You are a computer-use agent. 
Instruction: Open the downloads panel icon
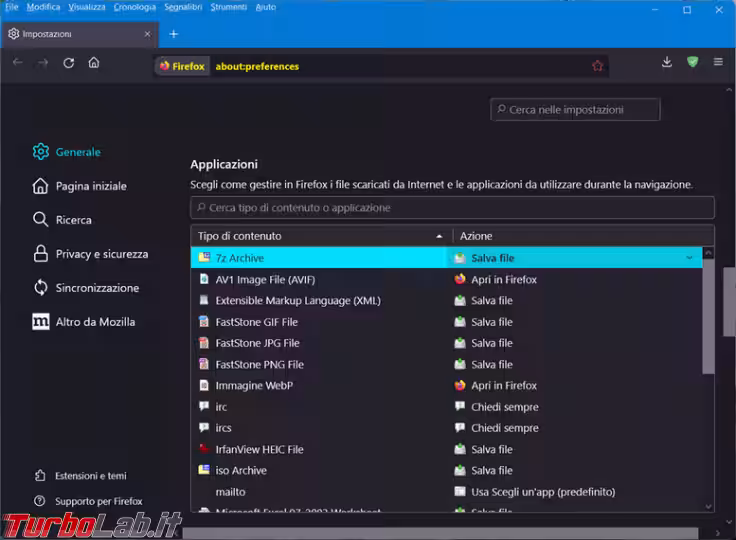click(667, 62)
